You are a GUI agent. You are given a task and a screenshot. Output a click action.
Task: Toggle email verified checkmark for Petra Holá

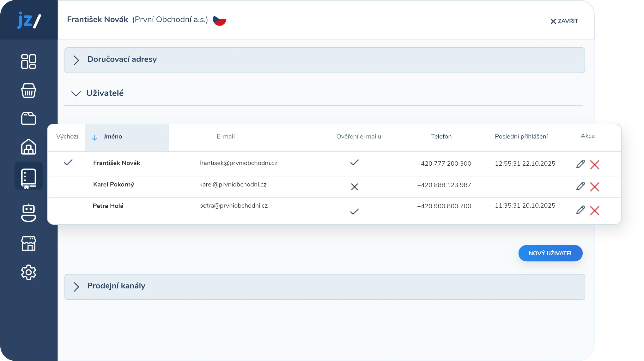(354, 211)
